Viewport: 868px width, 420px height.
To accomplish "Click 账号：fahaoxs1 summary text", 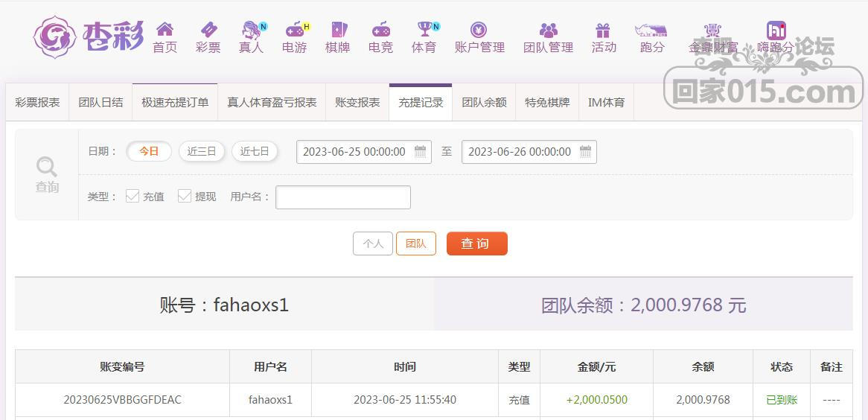I will pyautogui.click(x=224, y=305).
